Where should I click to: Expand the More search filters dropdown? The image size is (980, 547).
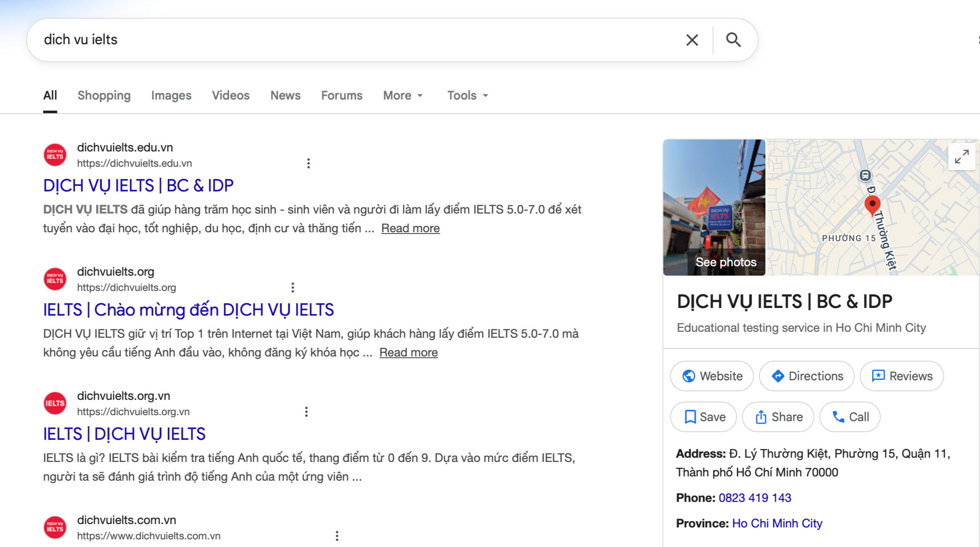tap(403, 95)
